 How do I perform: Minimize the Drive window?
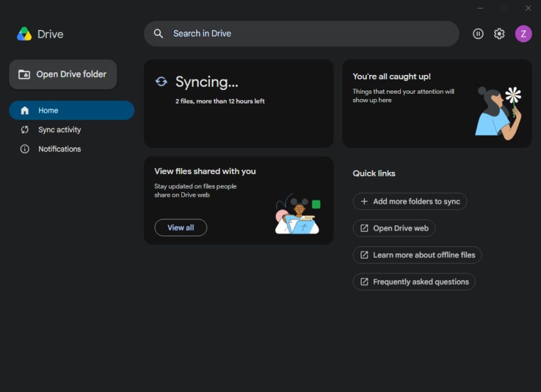[480, 8]
